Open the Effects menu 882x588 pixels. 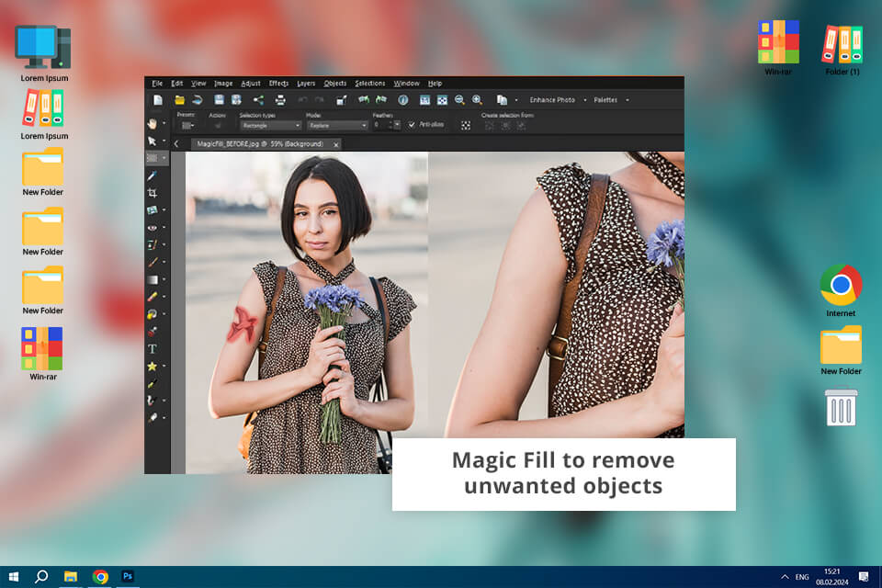278,84
